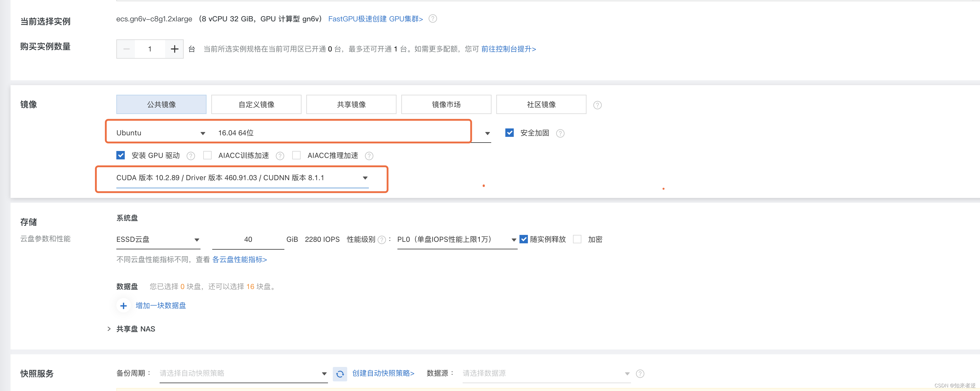This screenshot has width=980, height=391.
Task: Open 备份周期 snapshot policy dropdown
Action: pyautogui.click(x=243, y=374)
